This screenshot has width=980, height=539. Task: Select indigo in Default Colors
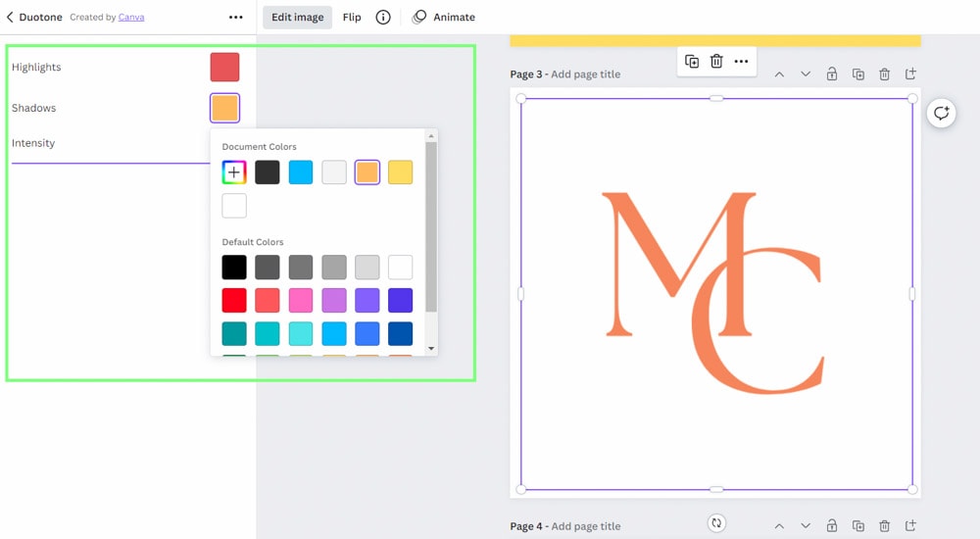pos(401,301)
